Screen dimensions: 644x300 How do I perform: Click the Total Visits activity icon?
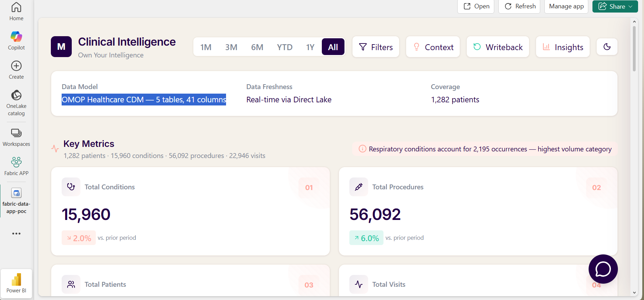pos(359,284)
